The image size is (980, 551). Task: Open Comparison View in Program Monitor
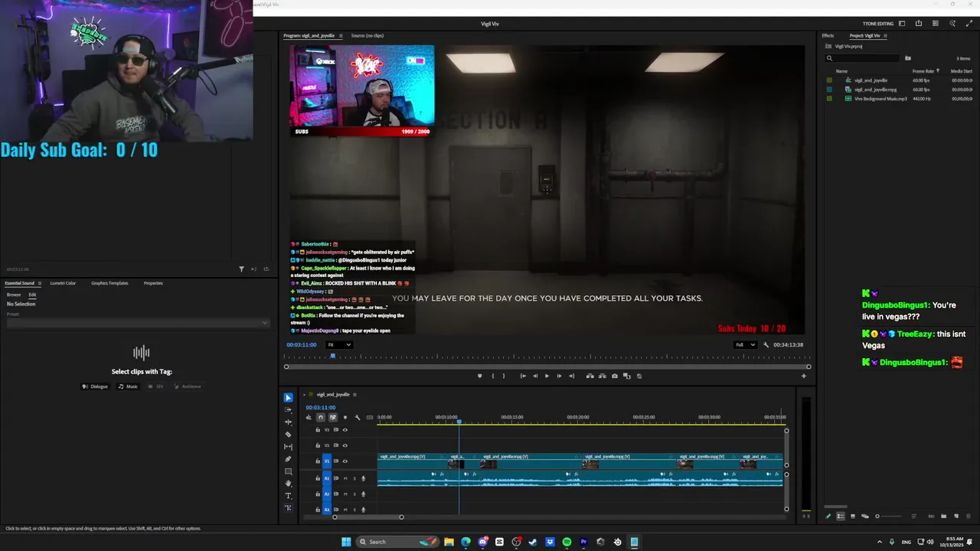click(627, 376)
